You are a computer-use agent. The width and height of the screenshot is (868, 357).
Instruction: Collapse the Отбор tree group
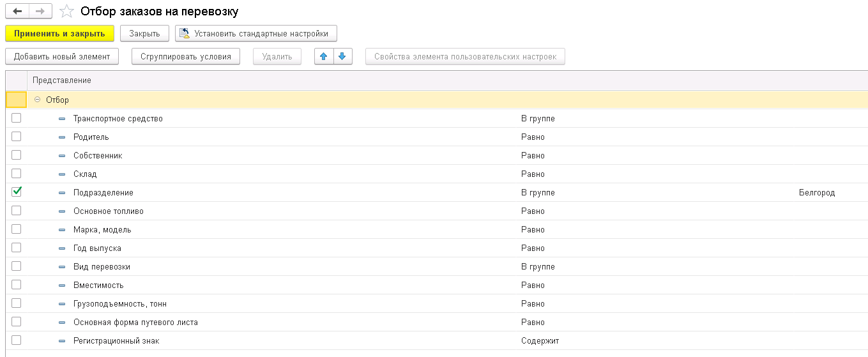[x=37, y=100]
